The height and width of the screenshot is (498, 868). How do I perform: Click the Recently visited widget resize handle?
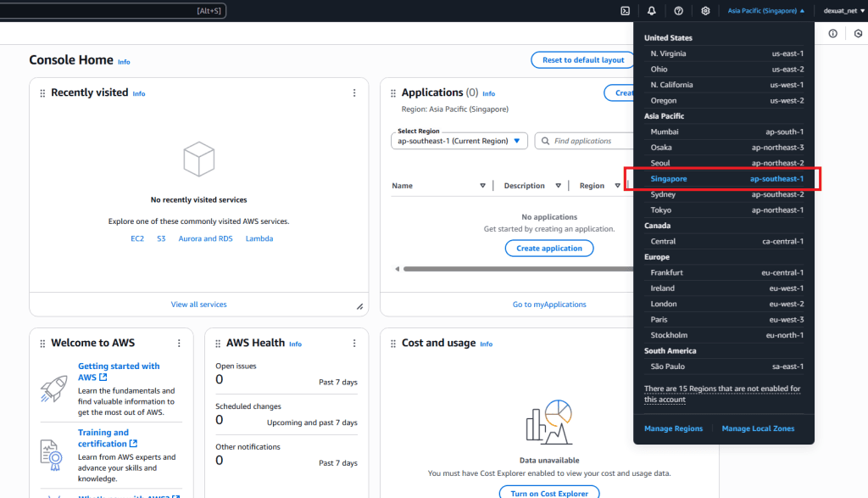(359, 306)
